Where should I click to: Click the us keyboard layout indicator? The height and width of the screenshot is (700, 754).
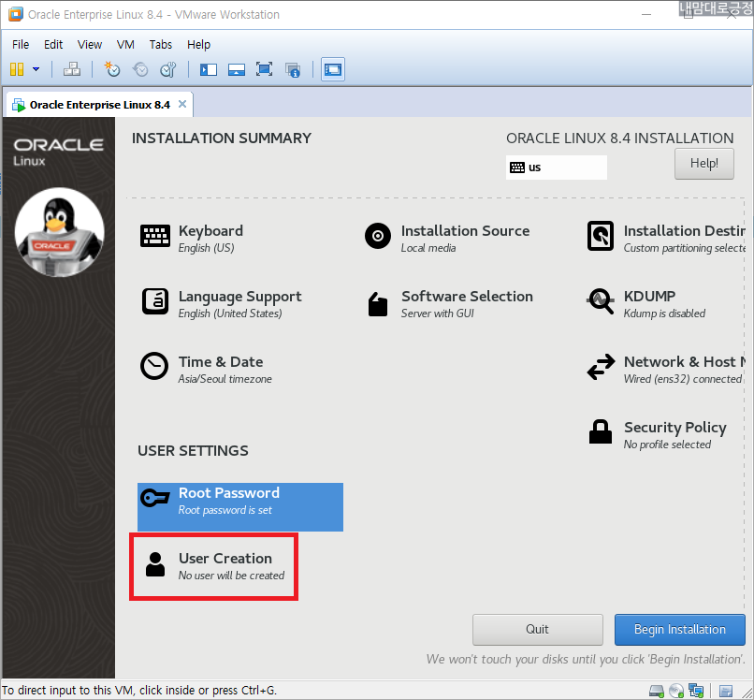click(557, 167)
